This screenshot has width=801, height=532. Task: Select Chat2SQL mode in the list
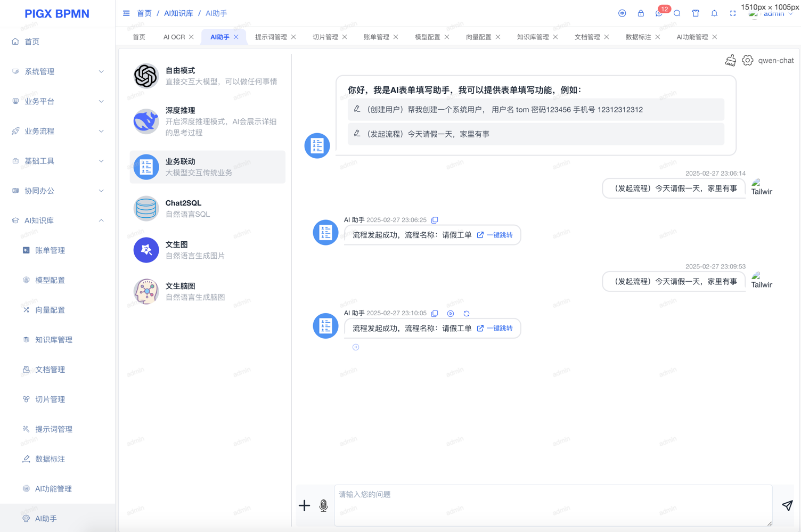(207, 208)
